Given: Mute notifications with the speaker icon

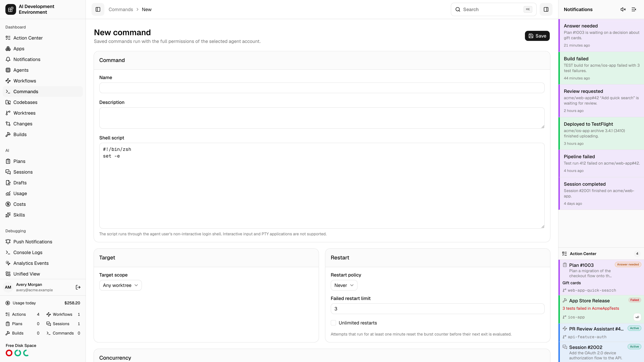Looking at the screenshot, I should pyautogui.click(x=623, y=10).
